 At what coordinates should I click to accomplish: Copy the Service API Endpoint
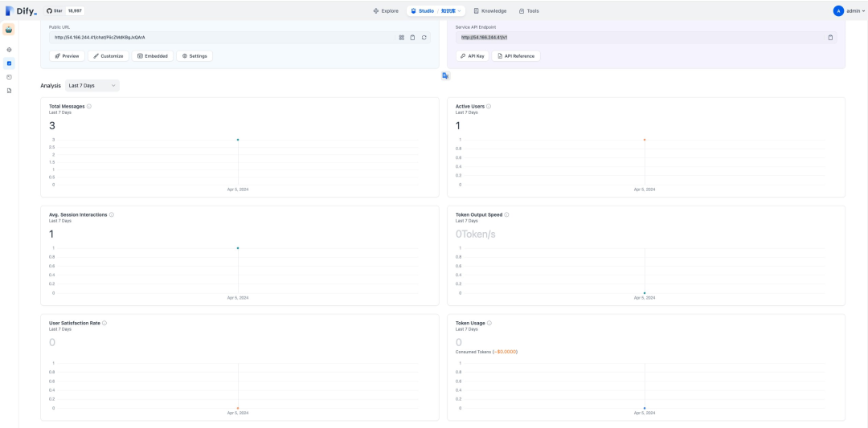(x=830, y=38)
